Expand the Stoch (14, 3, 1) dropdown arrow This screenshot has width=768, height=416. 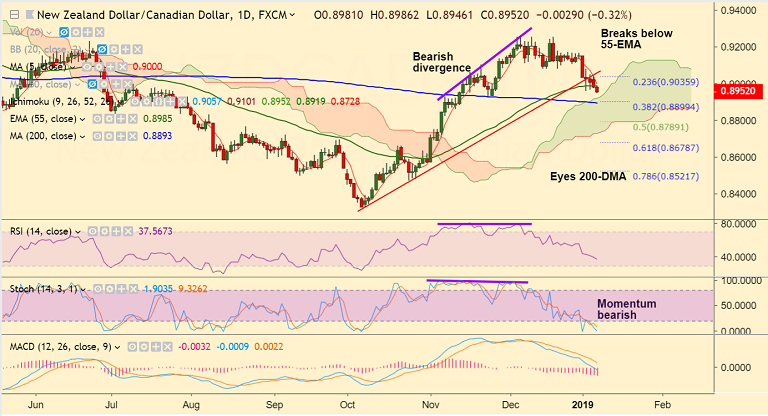tap(84, 290)
